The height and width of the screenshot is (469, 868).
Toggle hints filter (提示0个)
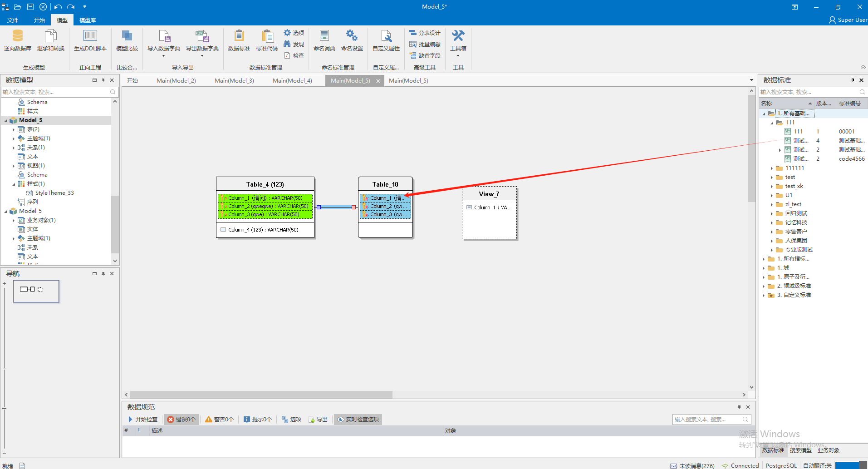(258, 419)
